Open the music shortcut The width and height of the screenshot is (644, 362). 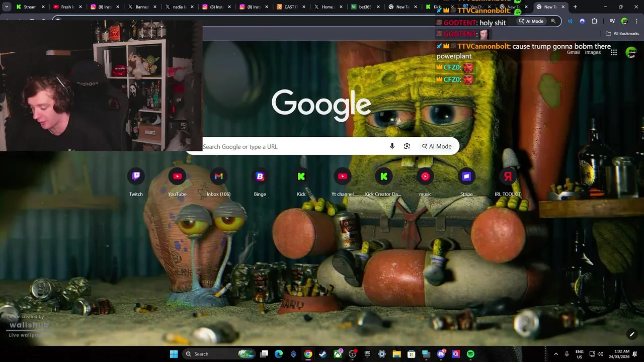coord(425,182)
